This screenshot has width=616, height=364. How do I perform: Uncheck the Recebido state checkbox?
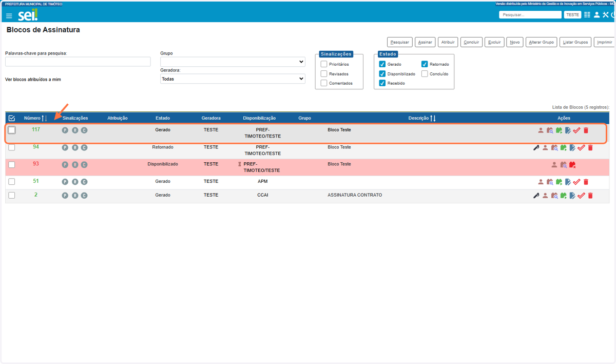point(382,83)
